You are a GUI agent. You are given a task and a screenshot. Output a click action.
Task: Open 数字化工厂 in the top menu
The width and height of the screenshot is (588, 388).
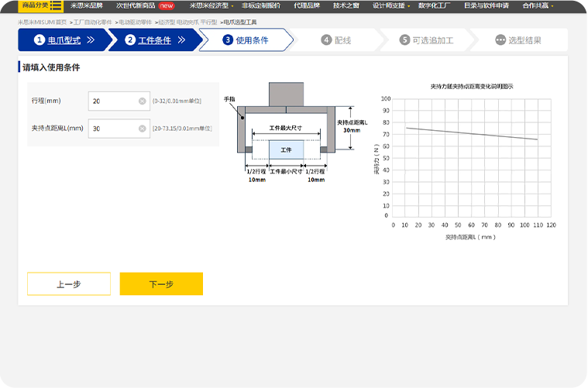point(438,5)
